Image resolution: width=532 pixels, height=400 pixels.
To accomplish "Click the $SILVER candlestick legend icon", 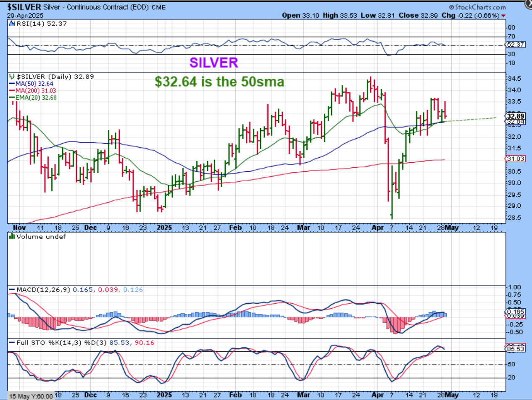I will coord(11,77).
